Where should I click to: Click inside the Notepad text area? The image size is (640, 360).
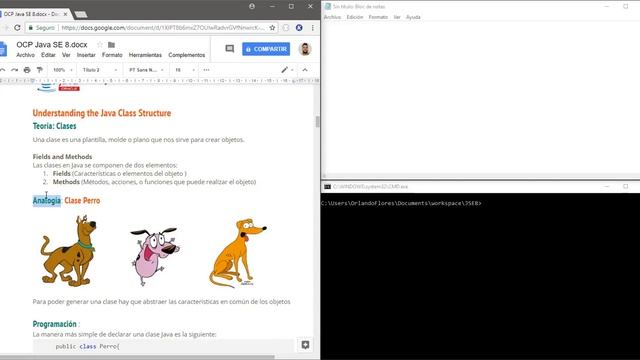point(480,98)
